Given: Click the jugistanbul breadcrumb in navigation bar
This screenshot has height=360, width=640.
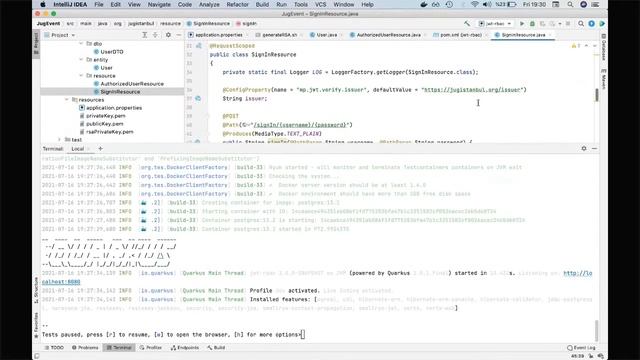Looking at the screenshot, I should pos(141,24).
